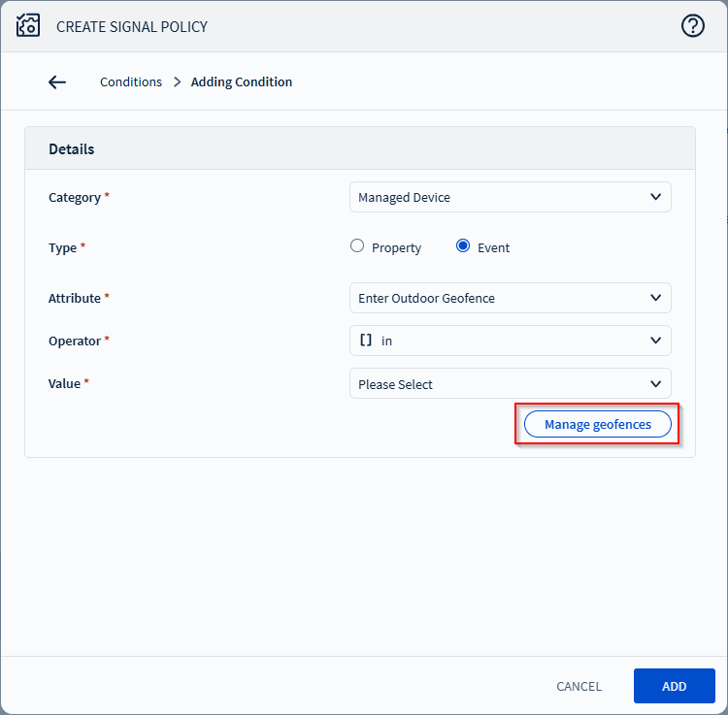
Task: Click the Create Signal Policy title text
Action: [x=132, y=27]
